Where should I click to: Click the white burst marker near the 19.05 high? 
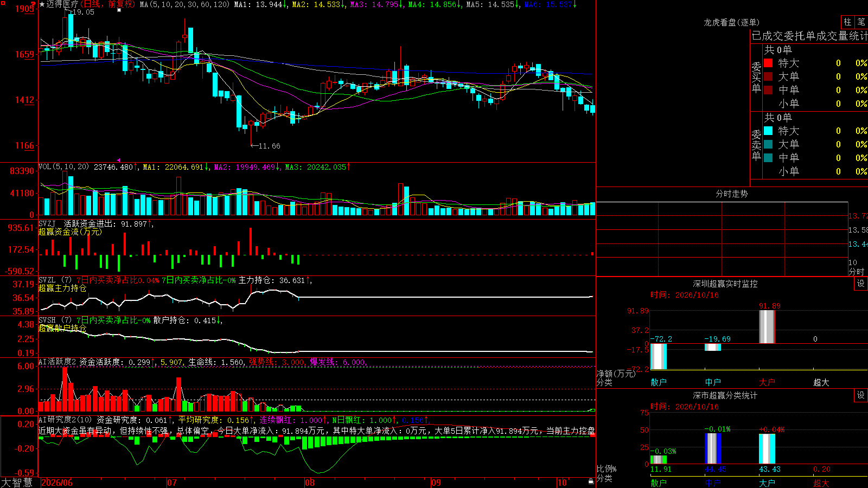[x=119, y=10]
